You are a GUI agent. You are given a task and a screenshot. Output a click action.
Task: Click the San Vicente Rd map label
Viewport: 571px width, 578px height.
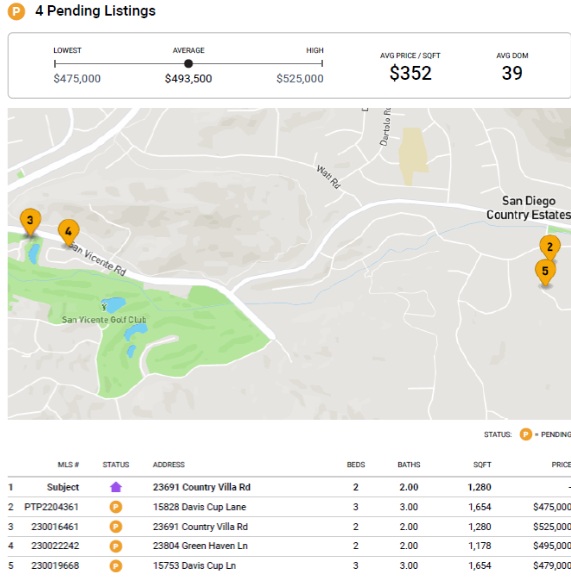[98, 258]
